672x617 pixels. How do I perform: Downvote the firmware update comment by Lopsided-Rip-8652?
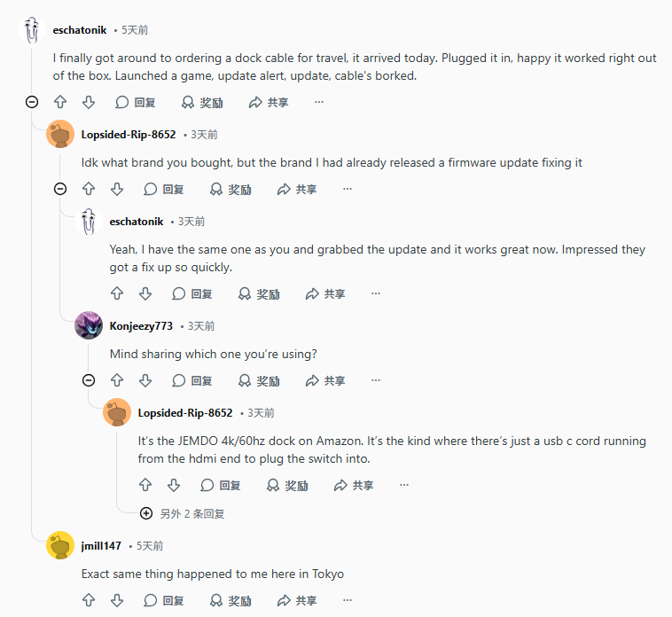[x=117, y=190]
